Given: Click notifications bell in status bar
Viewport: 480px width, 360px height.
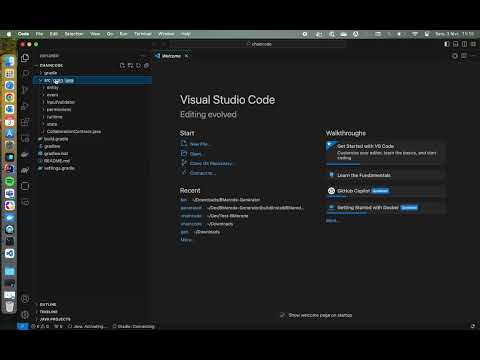Looking at the screenshot, I should click(472, 326).
